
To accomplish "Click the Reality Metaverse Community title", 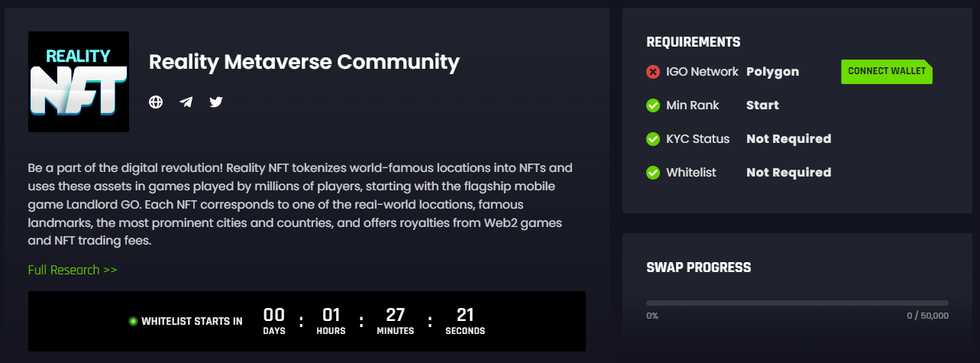I will 304,62.
